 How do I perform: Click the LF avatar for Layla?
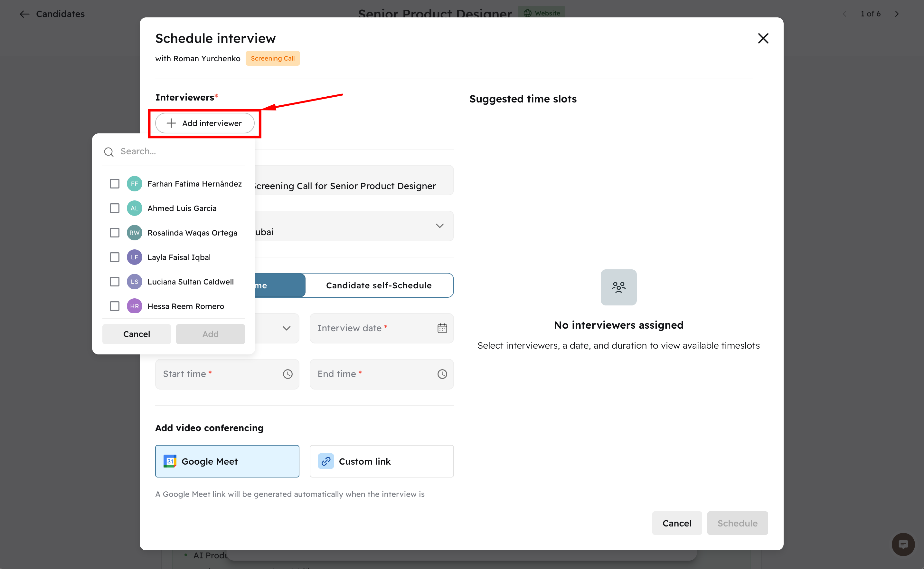[134, 257]
